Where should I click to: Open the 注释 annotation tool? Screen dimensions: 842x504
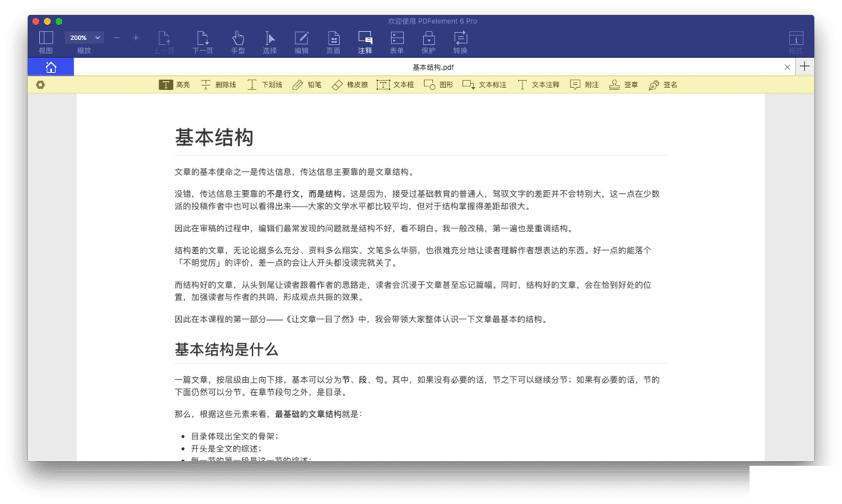pos(365,42)
